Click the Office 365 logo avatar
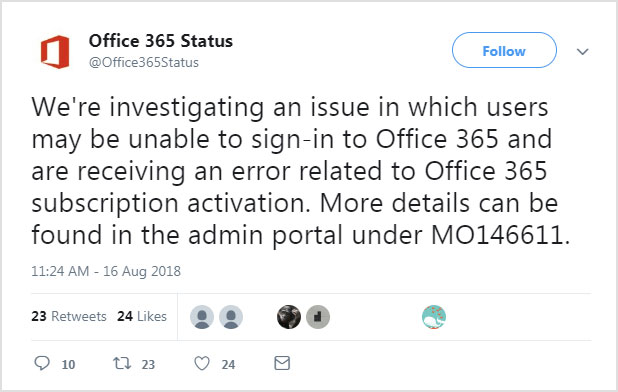This screenshot has height=392, width=618. (x=55, y=52)
